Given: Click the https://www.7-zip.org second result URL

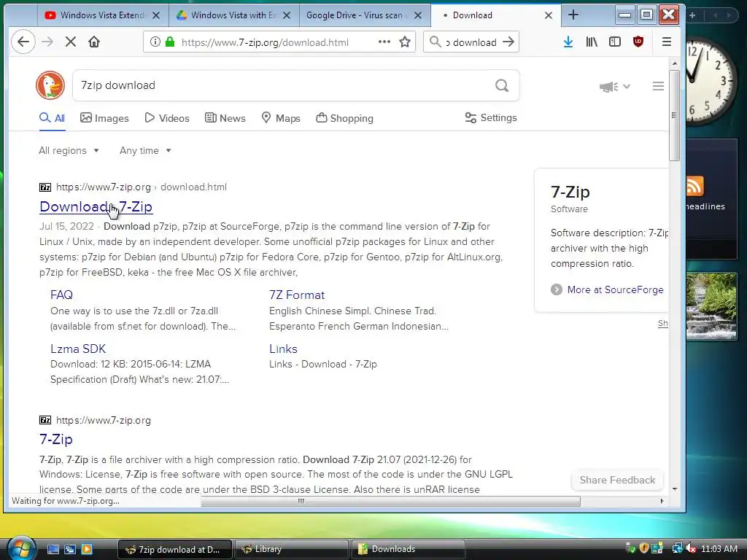Looking at the screenshot, I should (x=104, y=420).
